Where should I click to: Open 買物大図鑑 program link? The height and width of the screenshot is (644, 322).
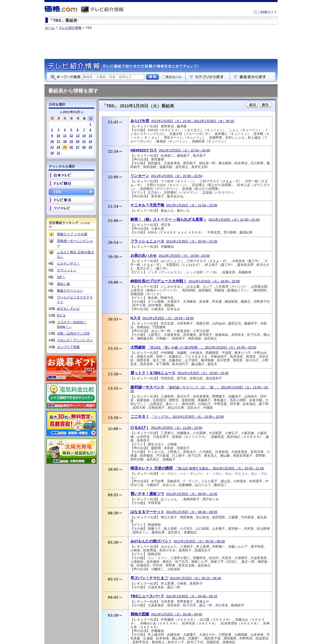pos(140,614)
